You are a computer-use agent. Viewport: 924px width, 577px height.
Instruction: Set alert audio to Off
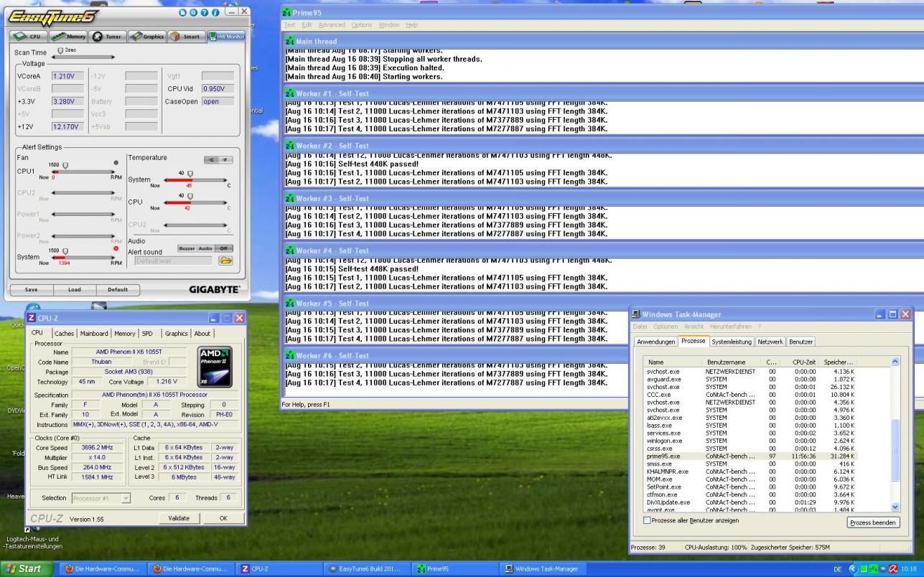225,248
